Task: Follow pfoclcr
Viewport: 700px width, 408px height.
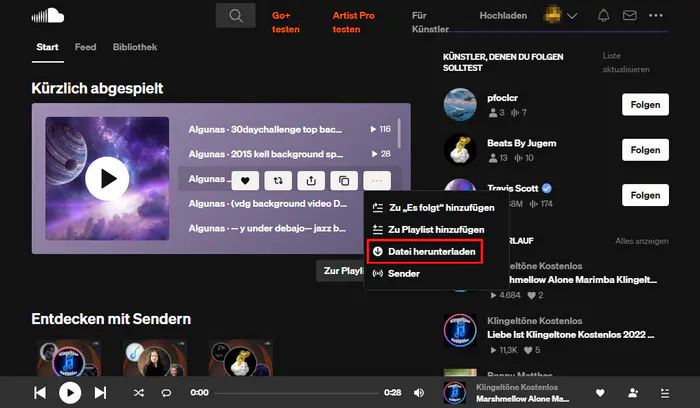Action: click(645, 104)
